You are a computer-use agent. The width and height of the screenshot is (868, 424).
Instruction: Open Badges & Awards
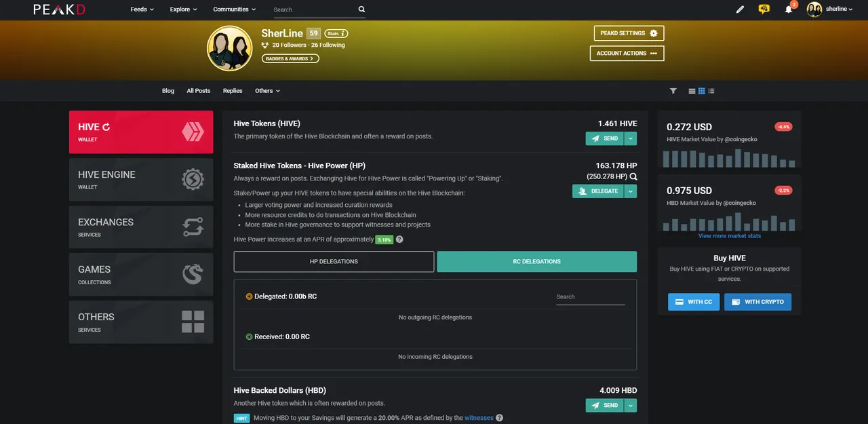coord(290,58)
